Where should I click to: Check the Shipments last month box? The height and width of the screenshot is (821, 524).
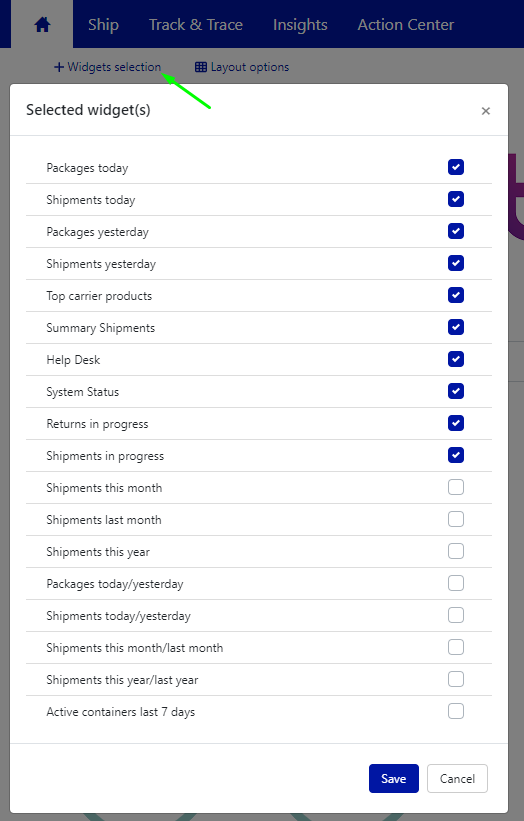pos(456,519)
